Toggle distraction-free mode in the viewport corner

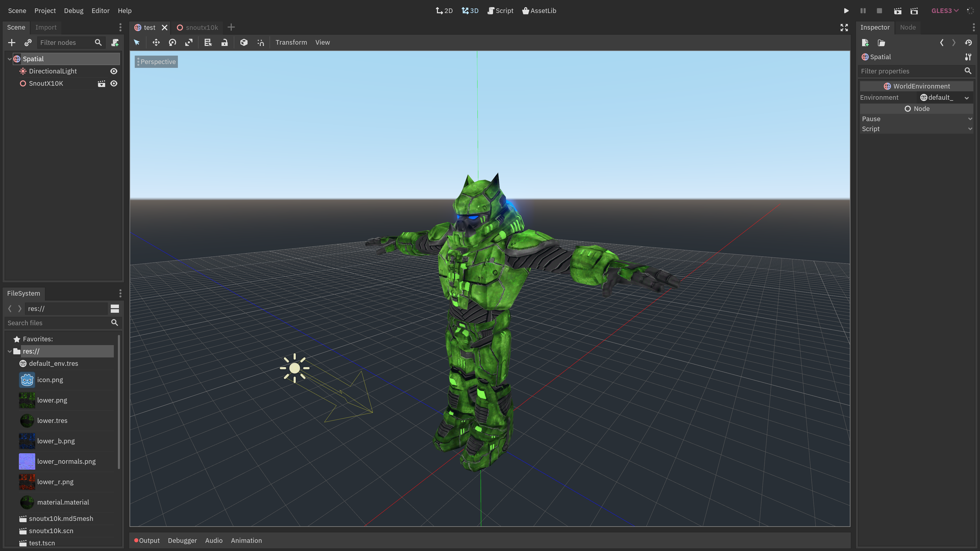coord(844,27)
